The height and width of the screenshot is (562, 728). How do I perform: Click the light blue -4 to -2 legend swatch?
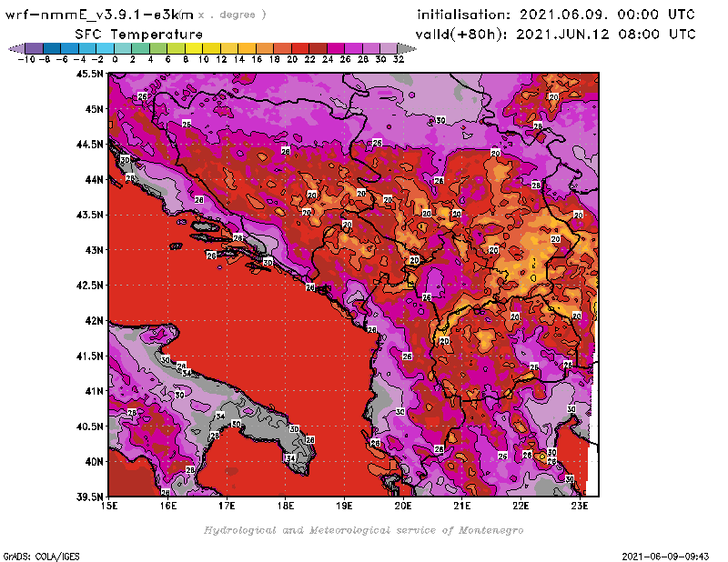pyautogui.click(x=87, y=48)
